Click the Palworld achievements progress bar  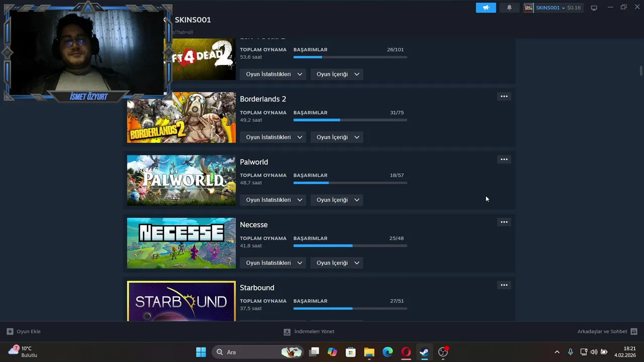pyautogui.click(x=350, y=183)
